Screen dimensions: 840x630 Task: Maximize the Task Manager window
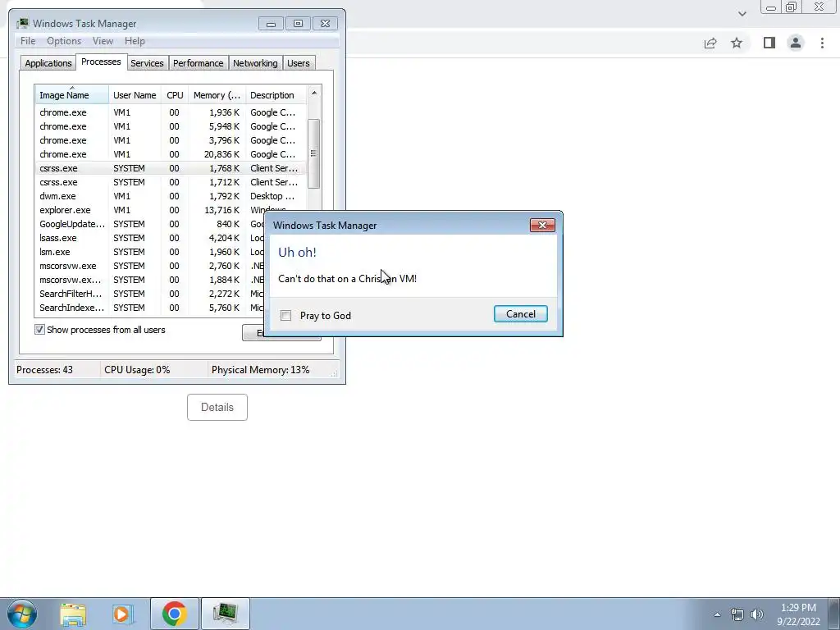[x=298, y=24]
